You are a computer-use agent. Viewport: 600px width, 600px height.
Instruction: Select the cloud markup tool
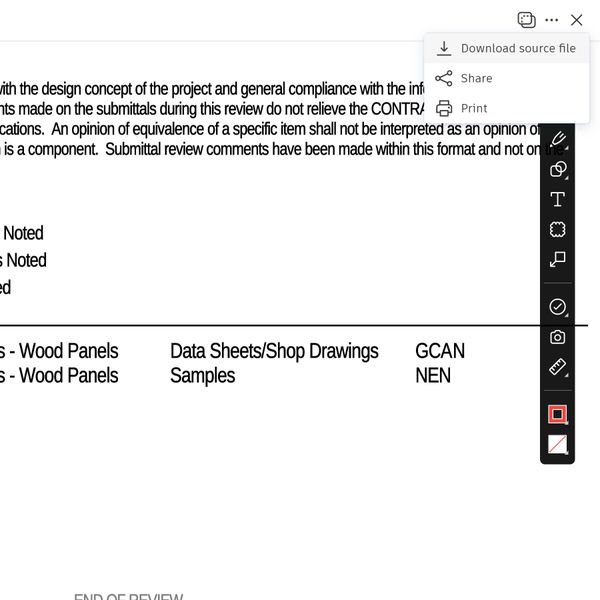click(x=558, y=230)
